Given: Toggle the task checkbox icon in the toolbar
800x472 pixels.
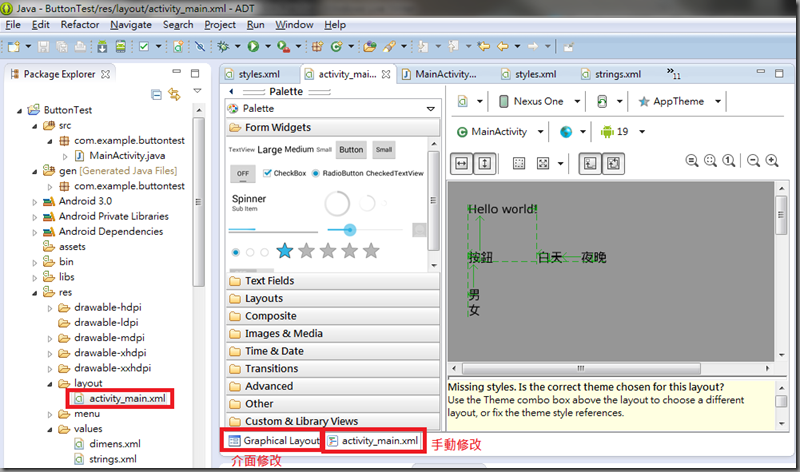Looking at the screenshot, I should coord(144,46).
